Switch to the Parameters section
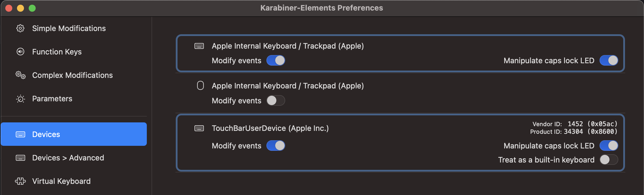644x195 pixels. 52,99
